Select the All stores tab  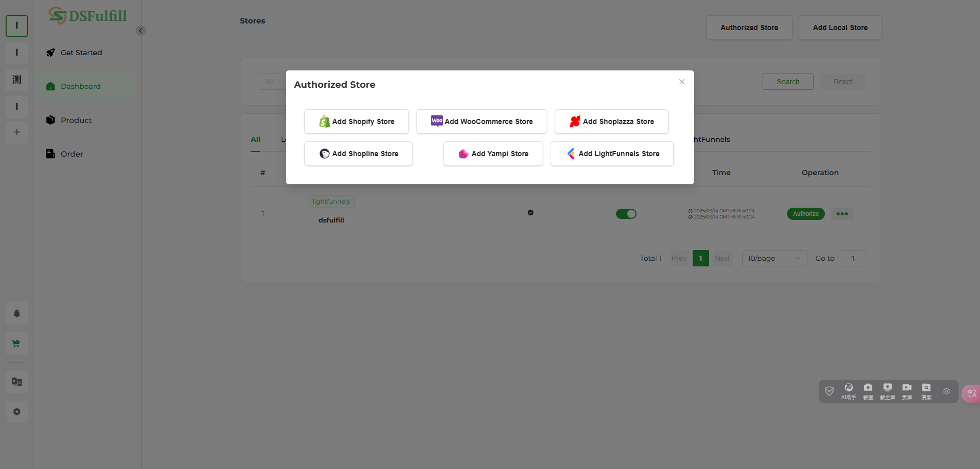(x=255, y=139)
